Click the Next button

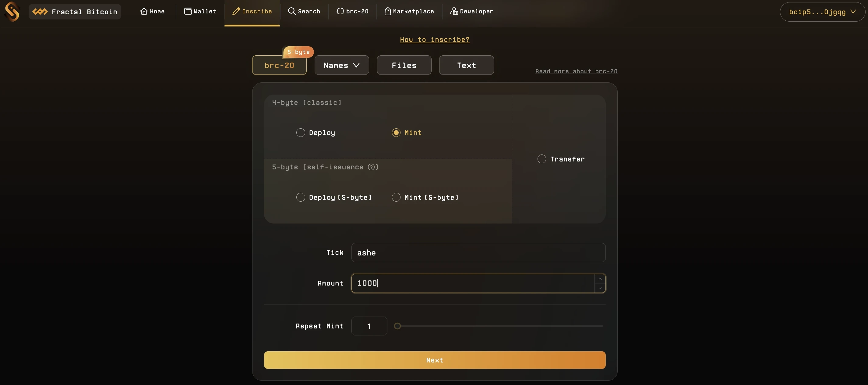(435, 359)
